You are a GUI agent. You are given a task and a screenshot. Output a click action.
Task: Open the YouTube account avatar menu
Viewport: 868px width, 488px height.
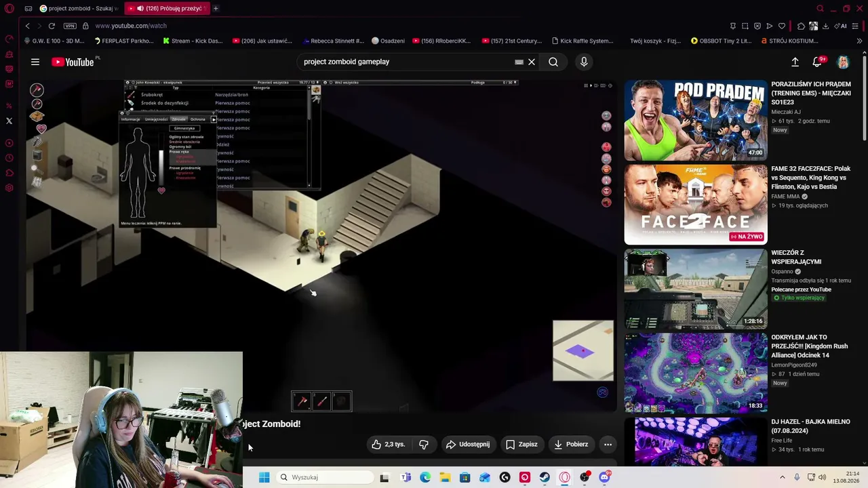[x=843, y=62]
